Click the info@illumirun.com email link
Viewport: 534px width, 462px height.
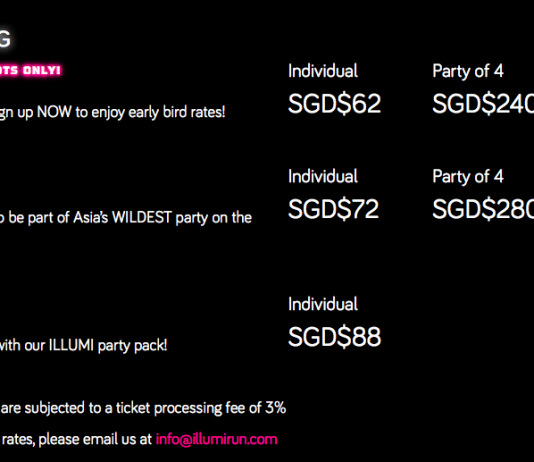(216, 439)
